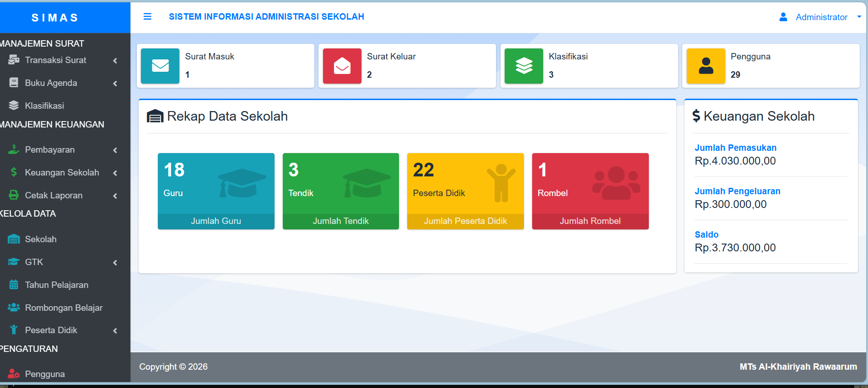Screen dimensions: 868x388
Task: Click the Pembayaran hand-money icon
Action: 14,149
